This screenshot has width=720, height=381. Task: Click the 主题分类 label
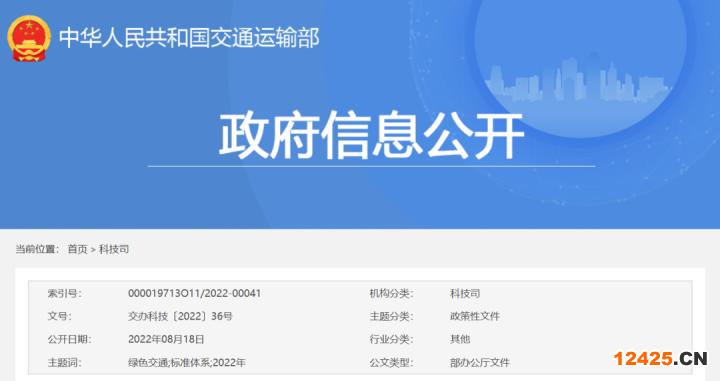point(391,316)
